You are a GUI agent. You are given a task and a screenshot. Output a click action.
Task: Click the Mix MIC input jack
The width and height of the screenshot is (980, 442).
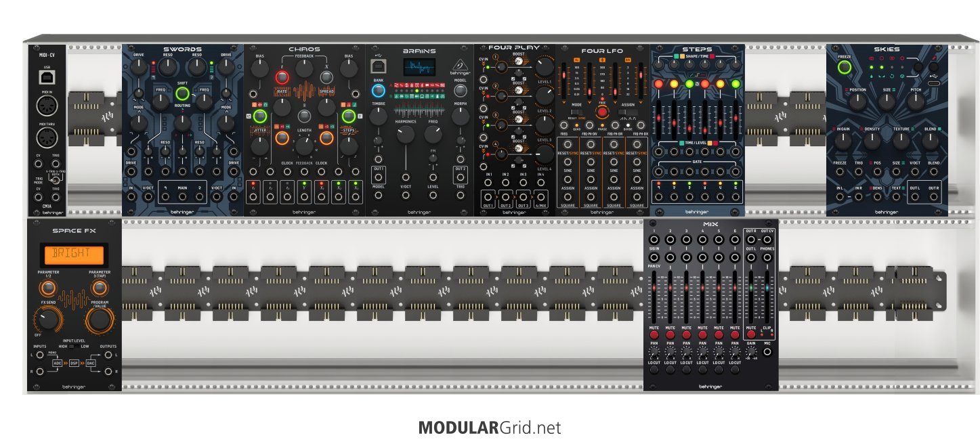(x=767, y=353)
